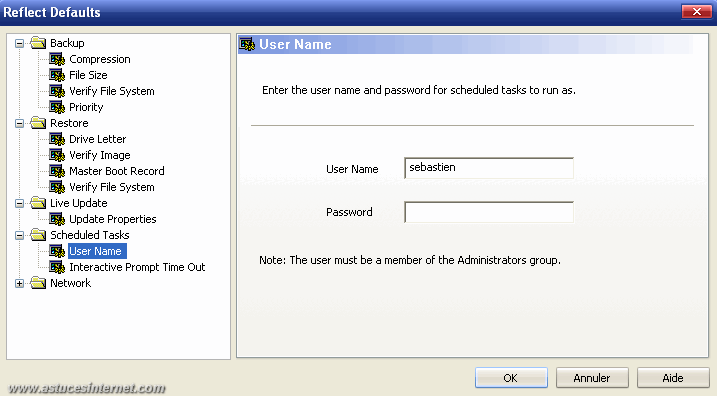Collapse the Scheduled Tasks node
The height and width of the screenshot is (396, 717).
tap(19, 235)
